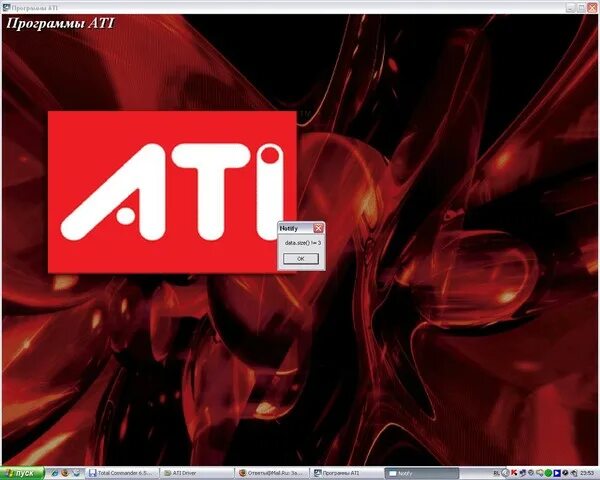
Task: Click the green circle tray icon
Action: pyautogui.click(x=548, y=473)
